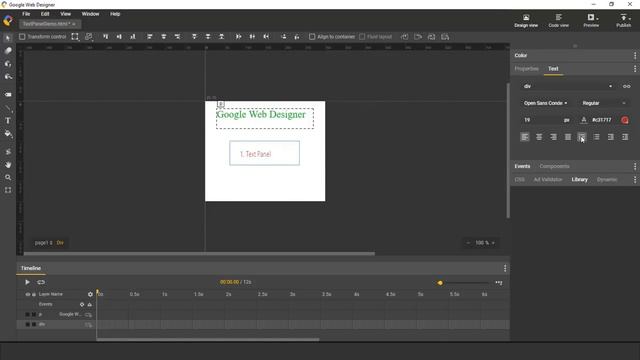This screenshot has width=640, height=360.
Task: Click align left edges icon in toolbar
Action: [150, 37]
